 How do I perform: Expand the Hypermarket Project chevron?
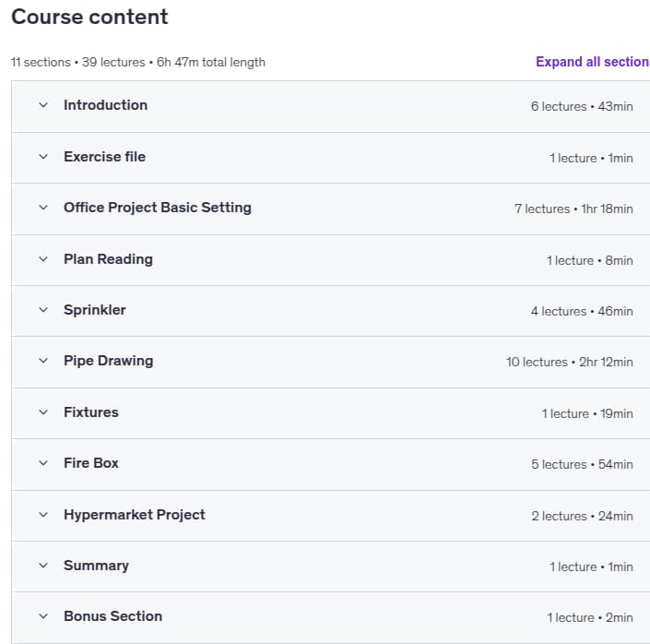43,515
